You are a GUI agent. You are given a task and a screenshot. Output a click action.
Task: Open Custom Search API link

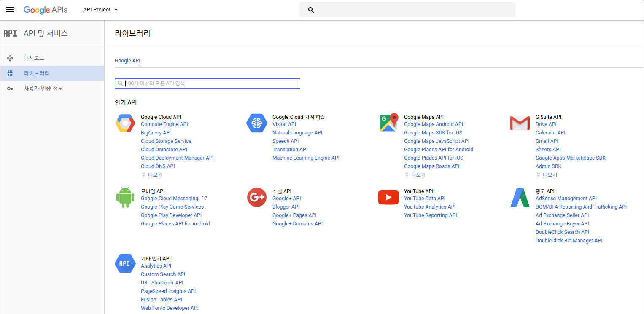pos(163,274)
